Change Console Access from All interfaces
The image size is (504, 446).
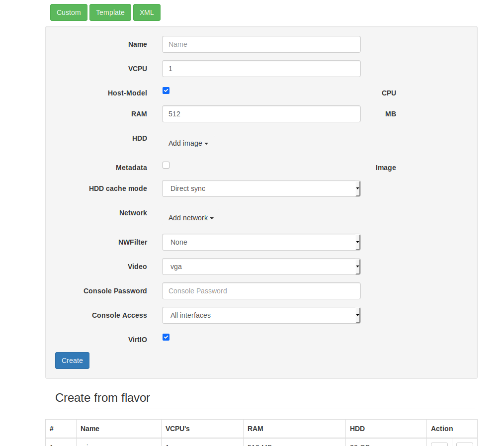[261, 315]
